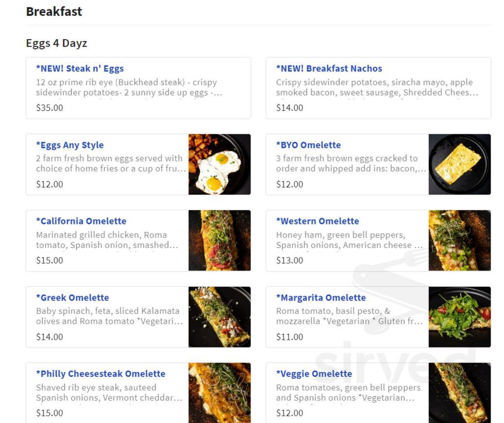The image size is (504, 423).
Task: Open the Western Omelette photo
Action: click(x=459, y=241)
